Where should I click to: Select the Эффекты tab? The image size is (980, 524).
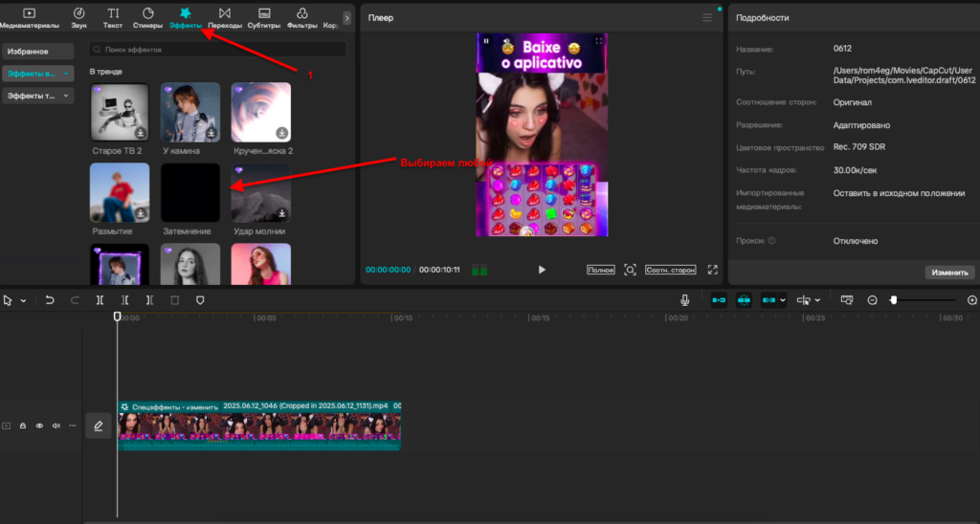click(x=185, y=18)
